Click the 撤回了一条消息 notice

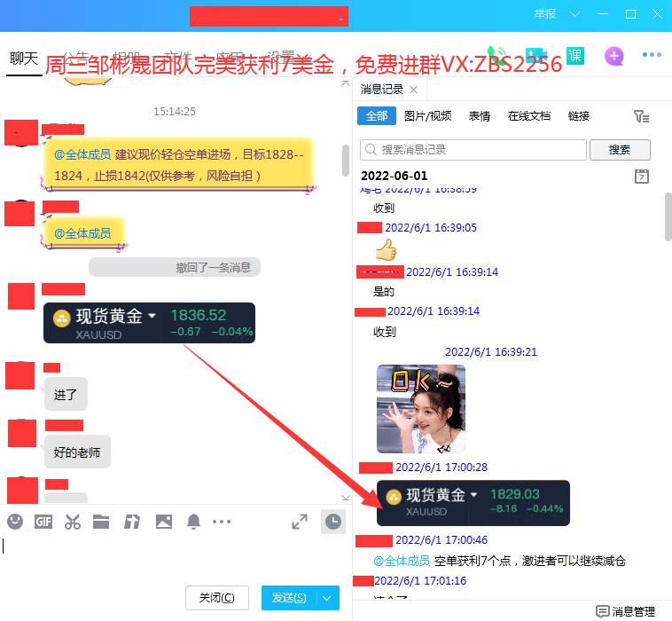pyautogui.click(x=175, y=267)
